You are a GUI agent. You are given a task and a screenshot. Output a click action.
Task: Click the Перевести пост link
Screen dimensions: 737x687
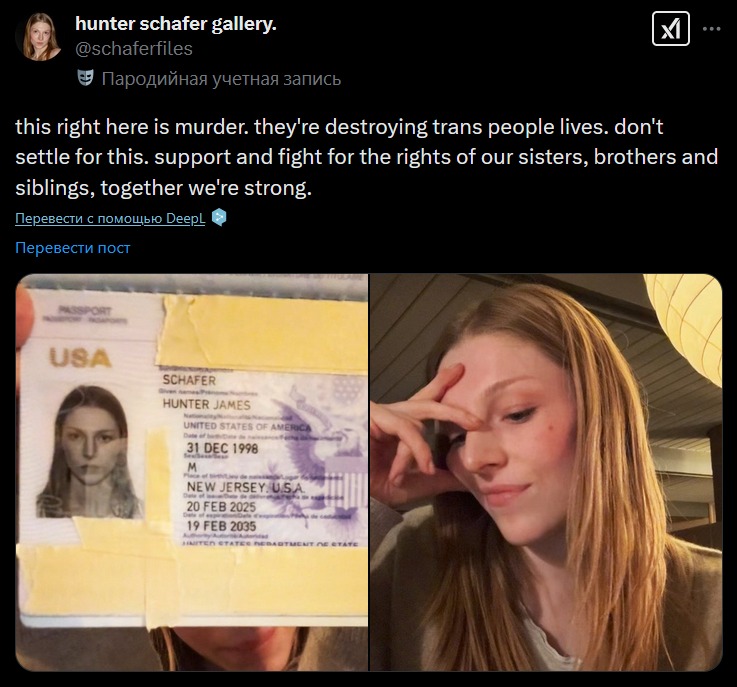tap(73, 248)
